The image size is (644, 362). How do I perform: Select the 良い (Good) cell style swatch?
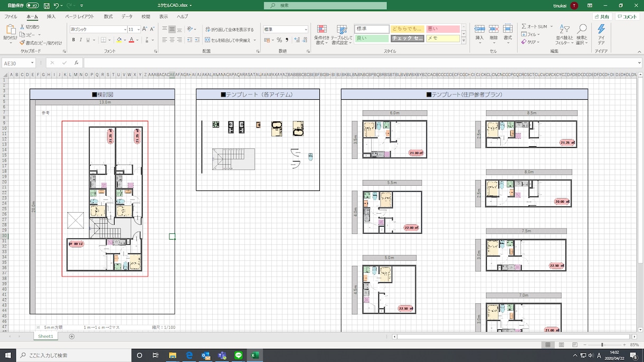point(372,39)
